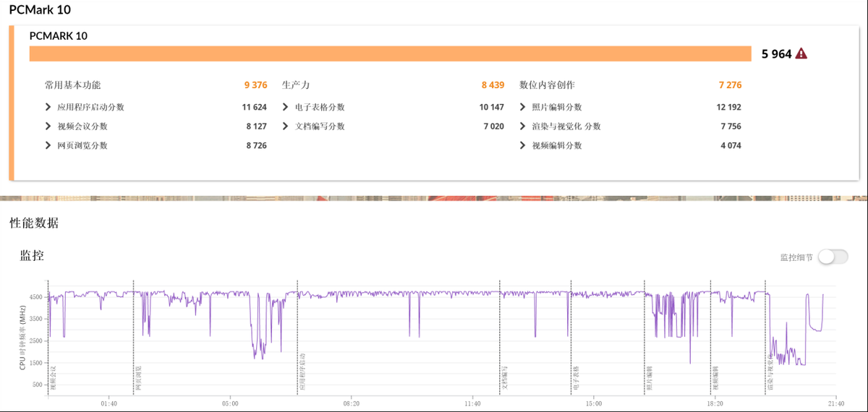Screen dimensions: 868x412
Task: Click the 4500 y-axis tick label
Action: pos(36,296)
